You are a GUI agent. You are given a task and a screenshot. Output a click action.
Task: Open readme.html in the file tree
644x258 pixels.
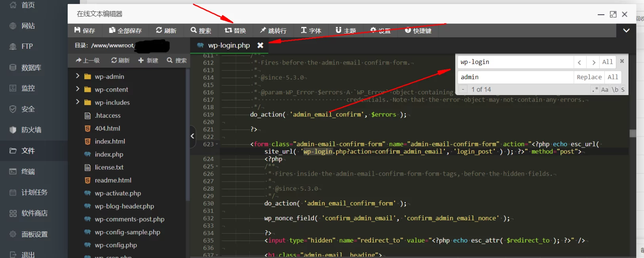pos(113,180)
